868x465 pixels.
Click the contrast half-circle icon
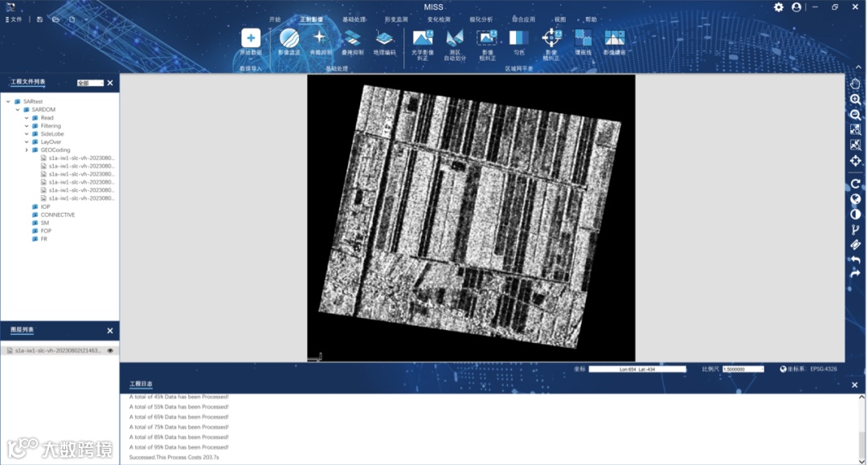pyautogui.click(x=855, y=214)
